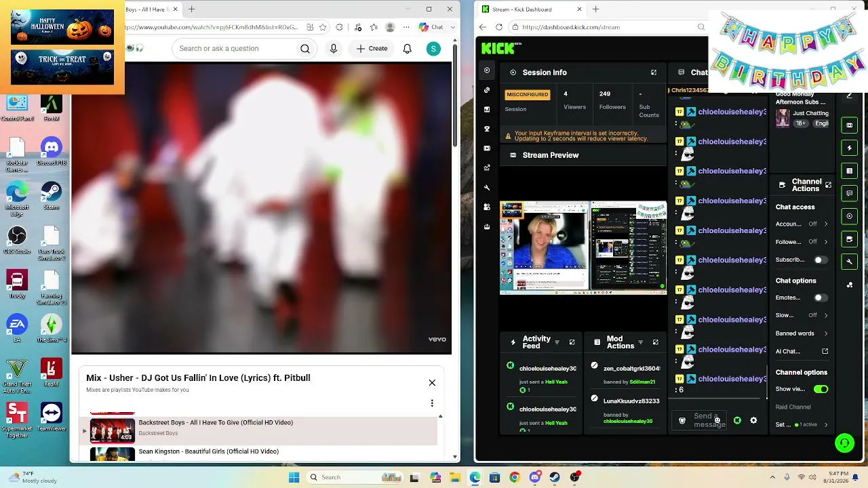Click the YouTube Create button
The width and height of the screenshot is (868, 488).
point(372,49)
